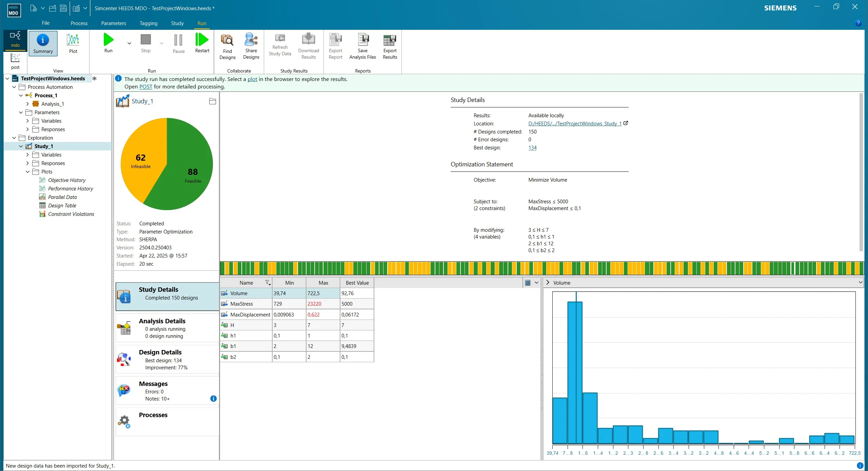The image size is (868, 471).
Task: Click the tallest histogram bar
Action: point(575,373)
